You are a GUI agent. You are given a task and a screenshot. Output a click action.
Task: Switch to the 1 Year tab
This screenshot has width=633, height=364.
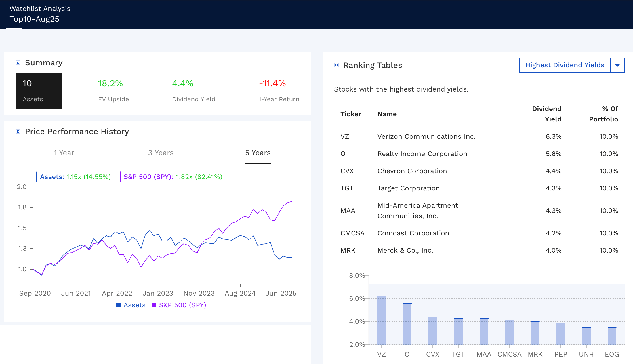pos(64,153)
